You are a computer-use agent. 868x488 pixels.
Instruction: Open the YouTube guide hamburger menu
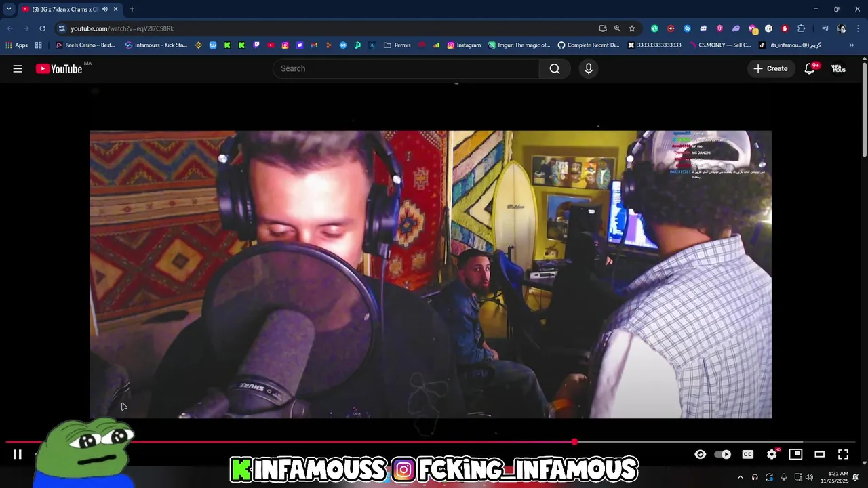point(18,68)
